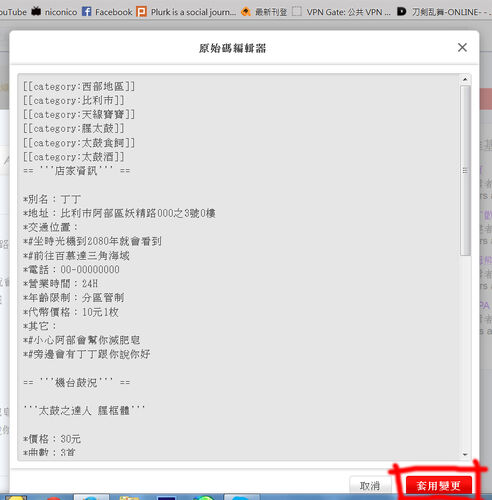The width and height of the screenshot is (492, 500).
Task: Click the scrollbar up arrow in editor
Action: click(x=465, y=79)
